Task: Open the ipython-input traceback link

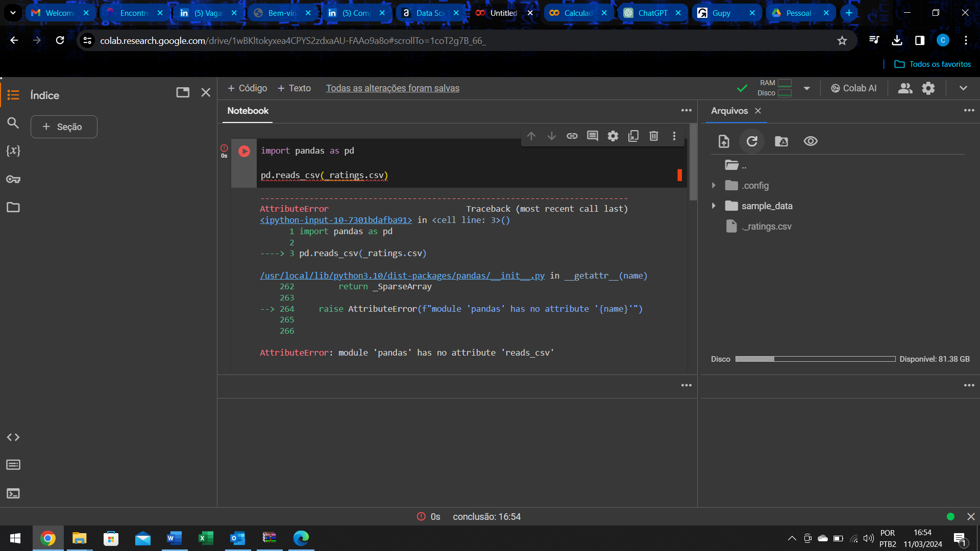Action: point(336,220)
